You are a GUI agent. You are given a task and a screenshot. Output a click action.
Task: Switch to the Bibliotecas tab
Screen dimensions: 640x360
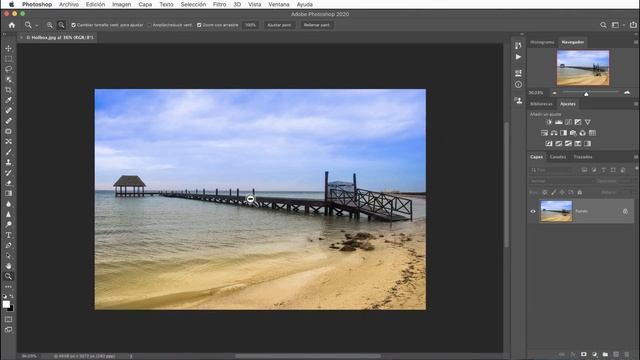pos(541,104)
